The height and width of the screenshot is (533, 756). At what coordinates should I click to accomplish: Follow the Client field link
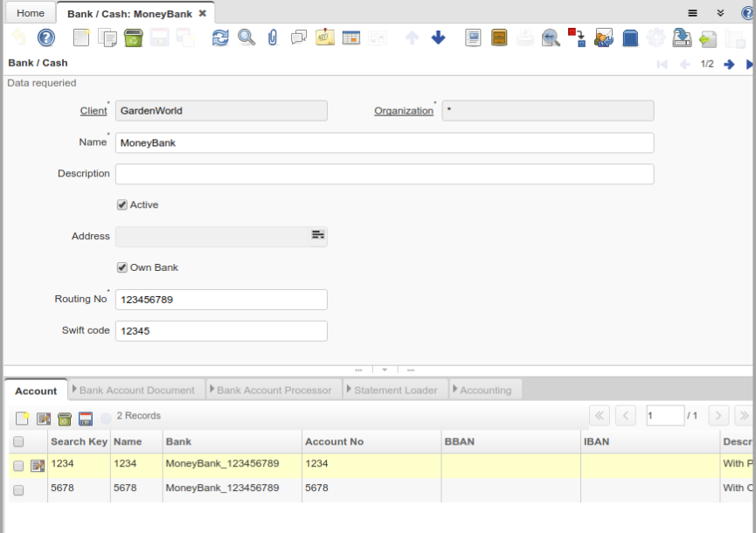click(94, 111)
